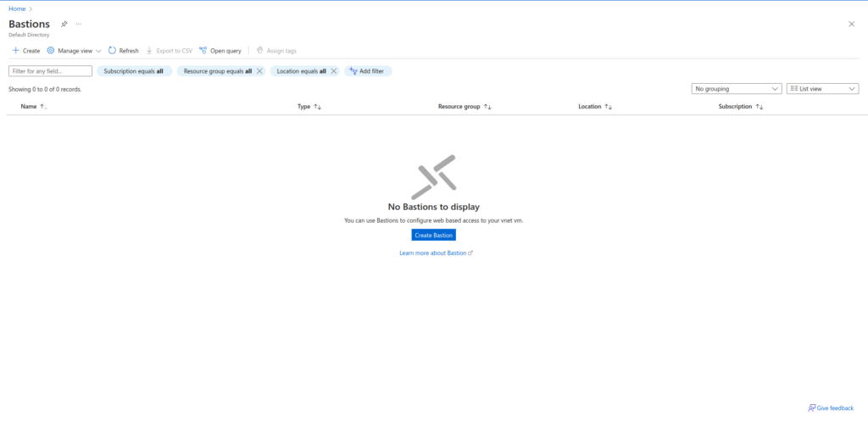This screenshot has width=868, height=422.
Task: Expand the No grouping dropdown
Action: (x=736, y=88)
